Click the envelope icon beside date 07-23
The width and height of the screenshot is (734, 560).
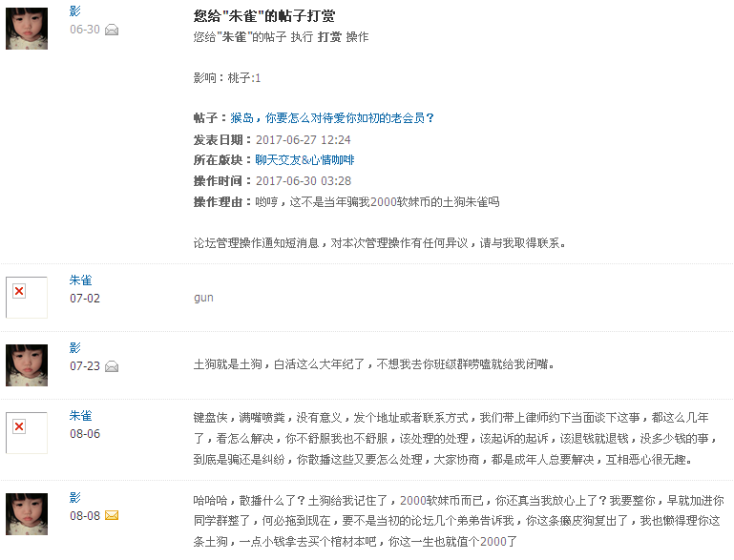pos(112,366)
